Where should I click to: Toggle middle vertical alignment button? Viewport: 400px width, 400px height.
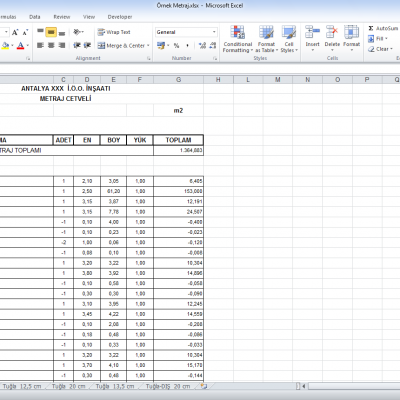coord(51,32)
